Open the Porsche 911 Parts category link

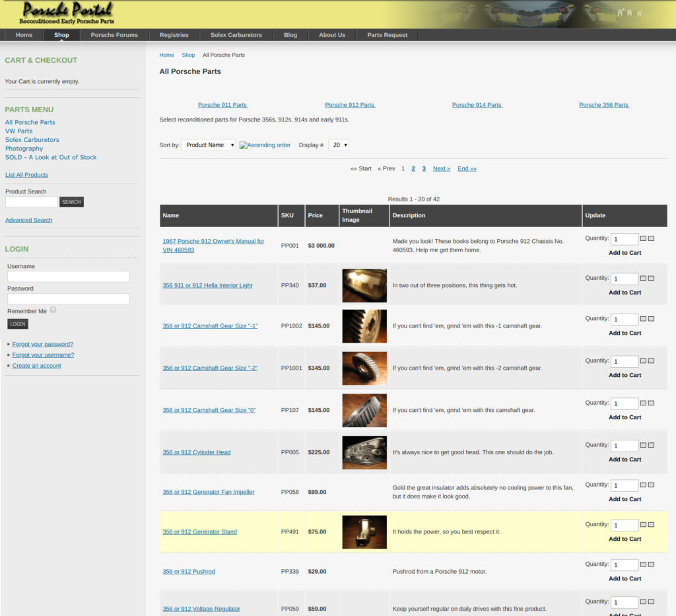[x=222, y=105]
